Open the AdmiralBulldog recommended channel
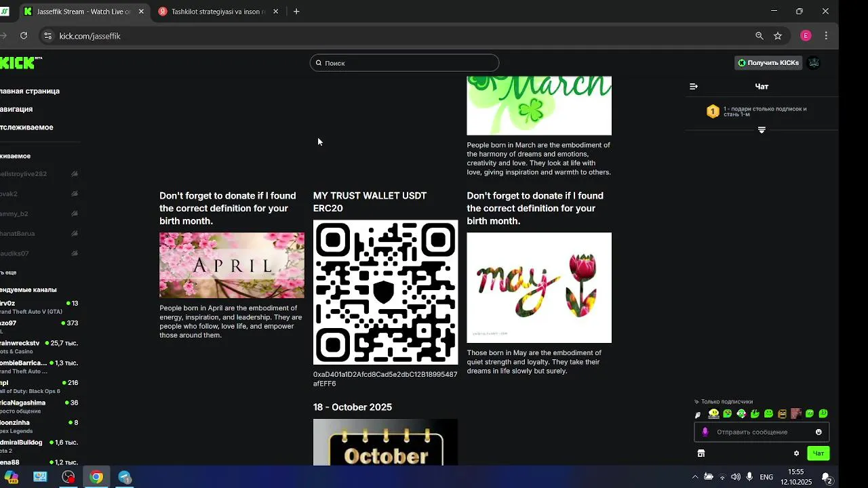 [39, 446]
